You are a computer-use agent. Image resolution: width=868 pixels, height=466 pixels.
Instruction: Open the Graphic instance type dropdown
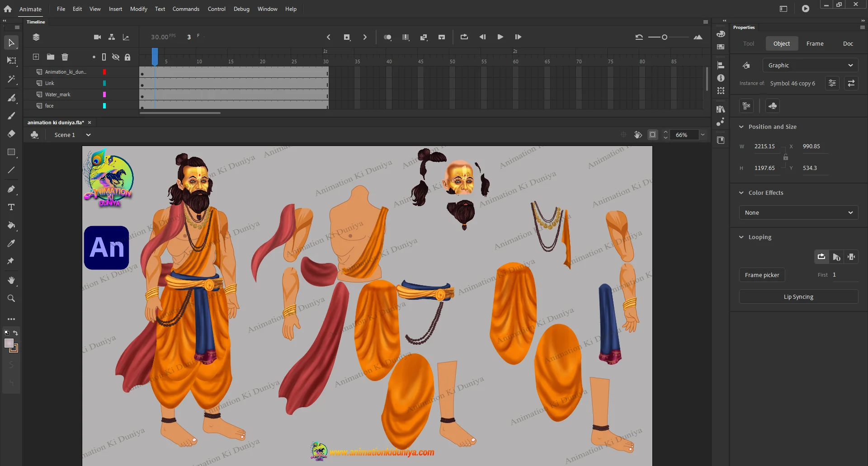pos(810,66)
